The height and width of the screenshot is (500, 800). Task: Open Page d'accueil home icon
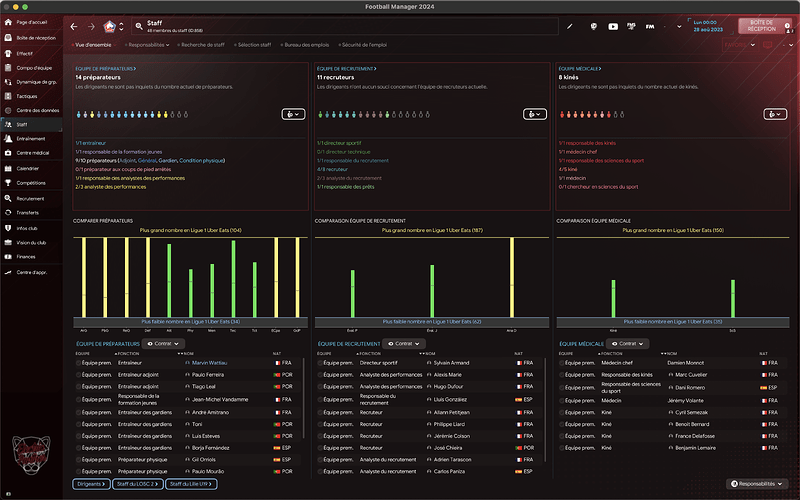8,22
